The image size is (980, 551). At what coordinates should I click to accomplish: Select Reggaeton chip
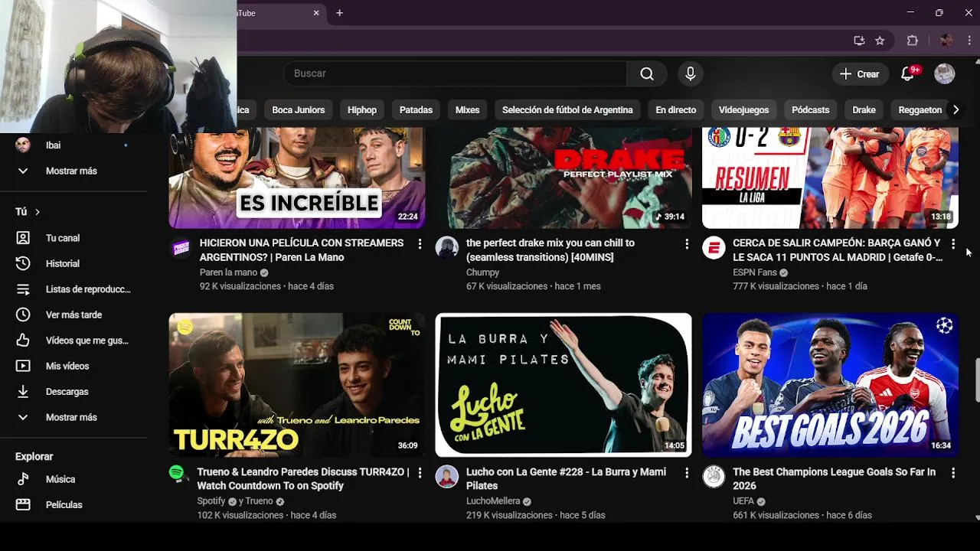pos(920,109)
